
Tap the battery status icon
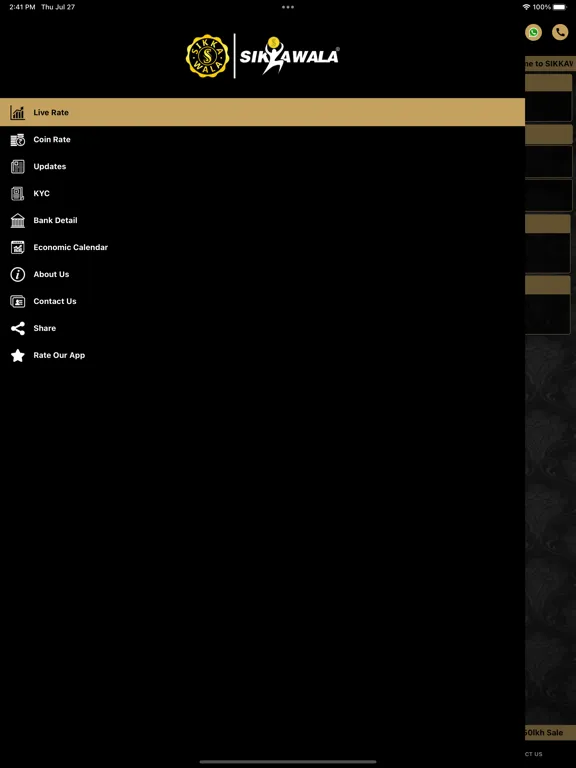coord(560,7)
